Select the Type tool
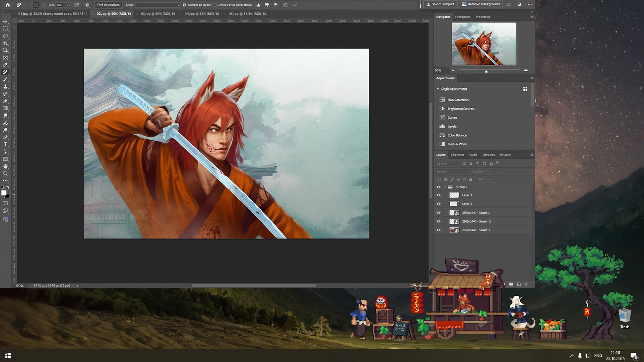 (x=5, y=144)
